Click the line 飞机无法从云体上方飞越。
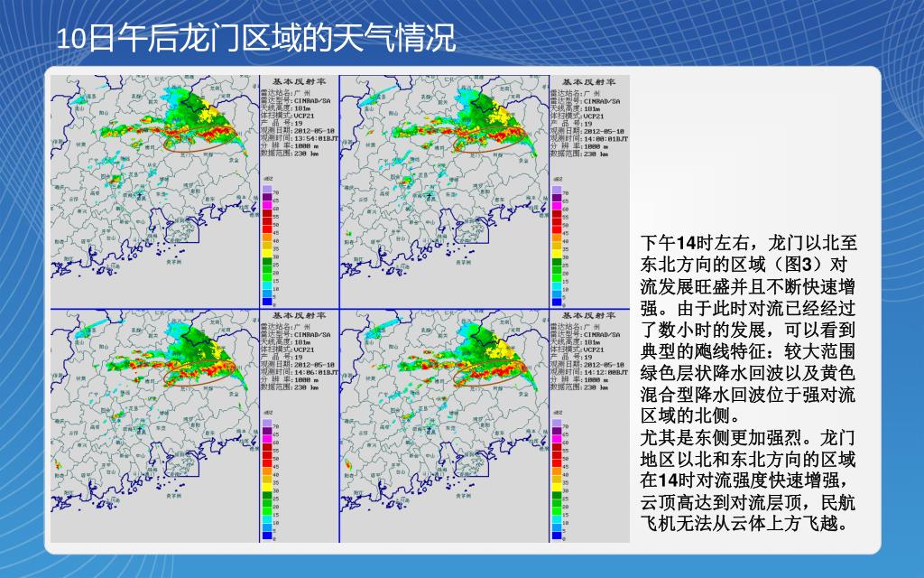924x578 pixels. coord(746,523)
